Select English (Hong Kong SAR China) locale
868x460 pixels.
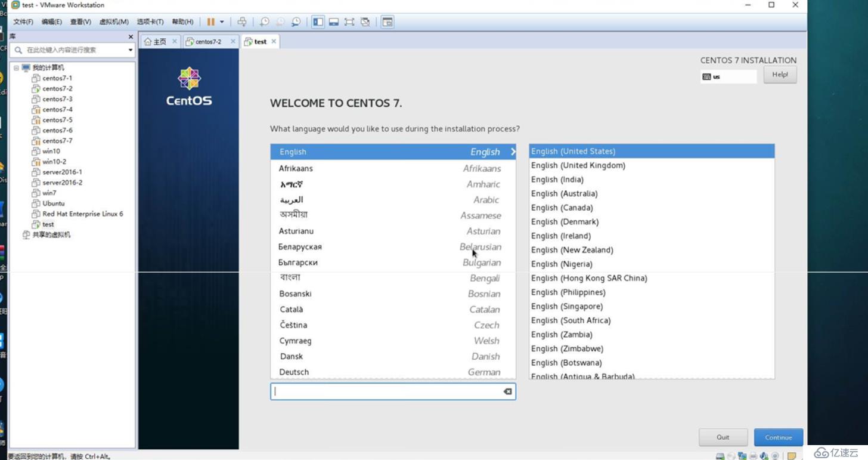click(x=652, y=278)
